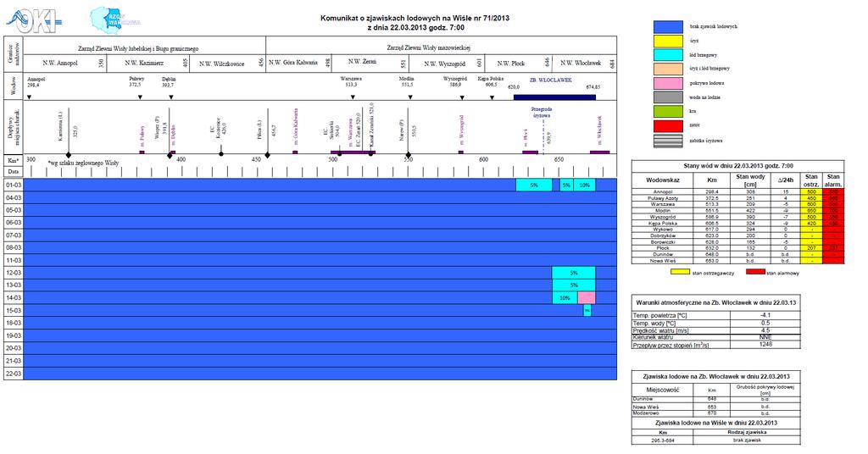868x454 pixels.
Task: Select the Puławy 372,5 gauge triangle marker
Action: [140, 97]
